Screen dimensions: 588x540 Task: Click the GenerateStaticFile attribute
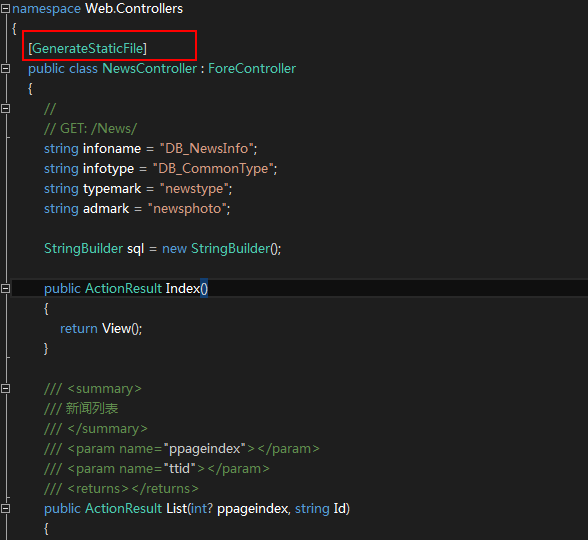(87, 49)
